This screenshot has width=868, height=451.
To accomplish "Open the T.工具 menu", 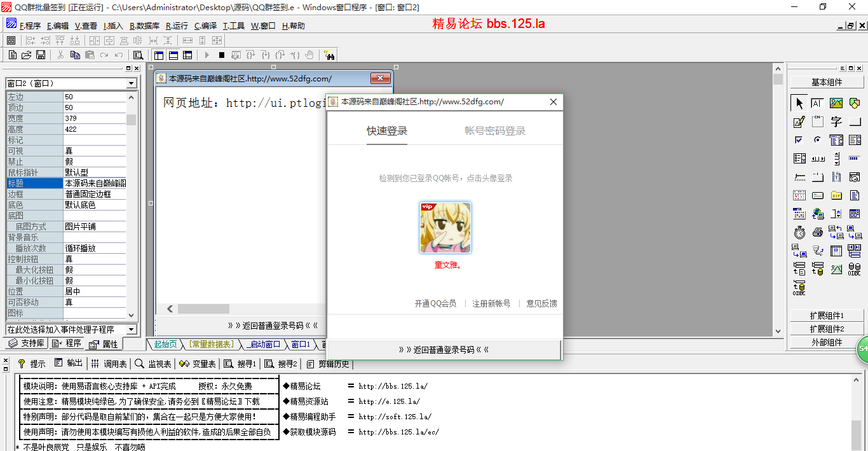I will pos(233,26).
